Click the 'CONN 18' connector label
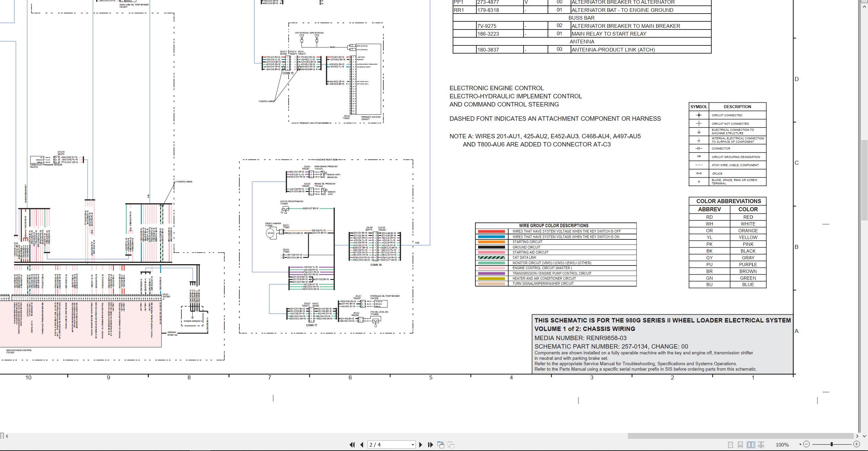This screenshot has height=451, width=868. pos(376,265)
